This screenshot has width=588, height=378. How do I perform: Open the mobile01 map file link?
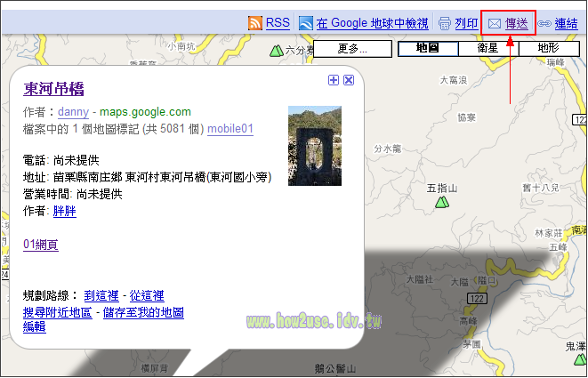tap(230, 129)
